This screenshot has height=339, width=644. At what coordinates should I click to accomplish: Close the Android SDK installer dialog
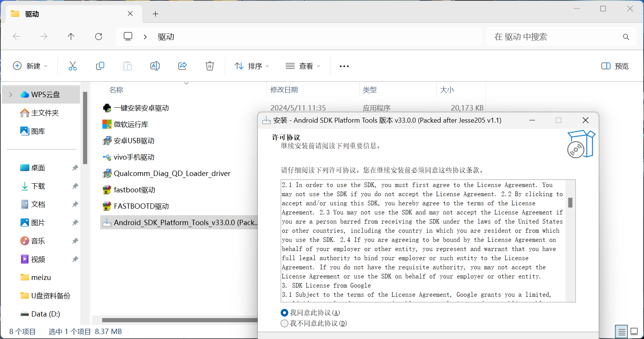click(x=586, y=120)
